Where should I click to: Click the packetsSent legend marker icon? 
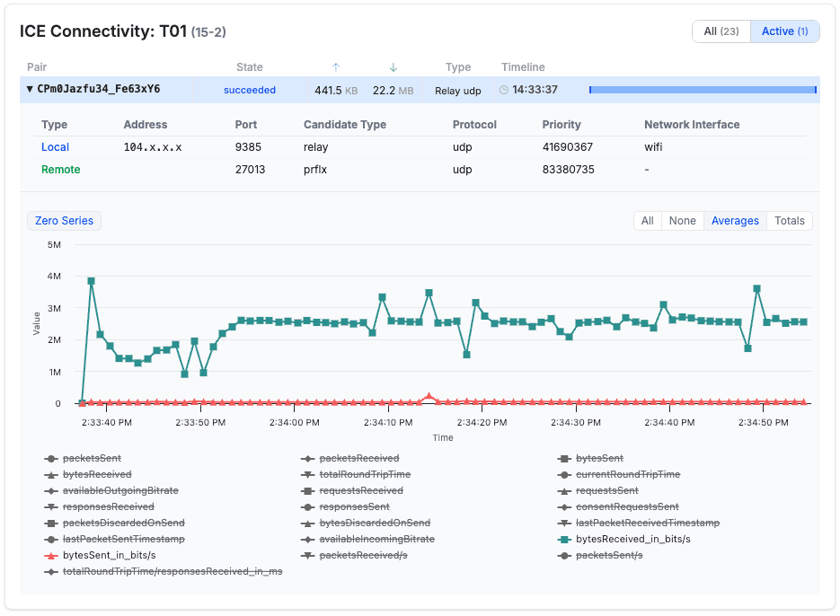(51, 458)
